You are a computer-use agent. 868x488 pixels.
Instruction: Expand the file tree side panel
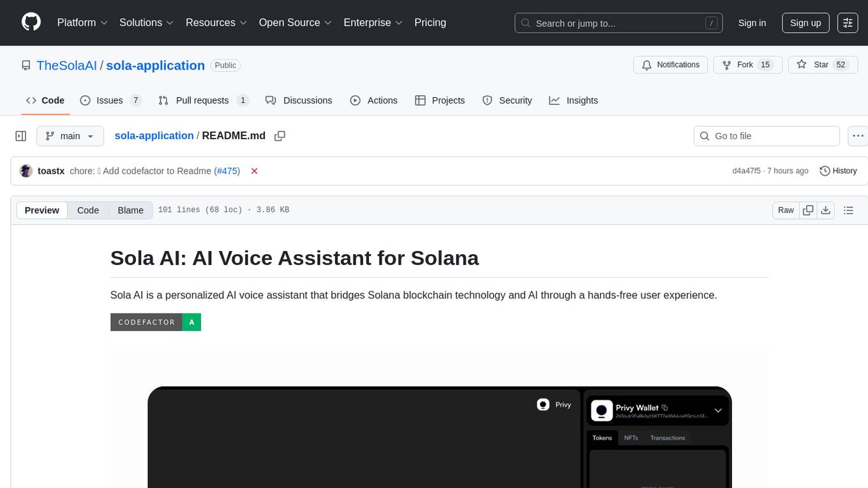pos(21,136)
